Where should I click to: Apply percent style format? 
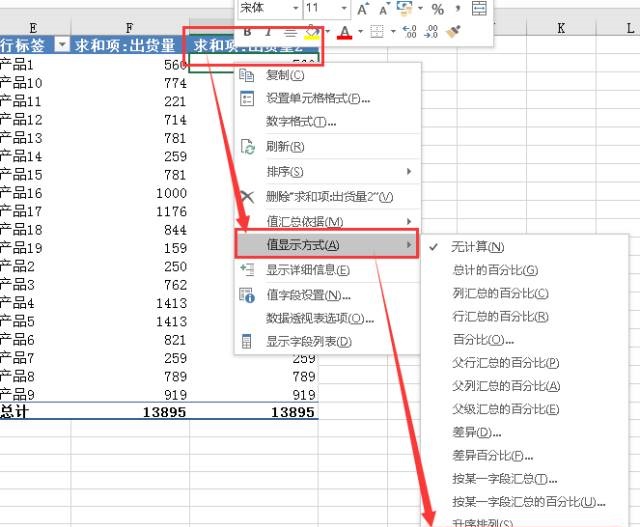[438, 9]
